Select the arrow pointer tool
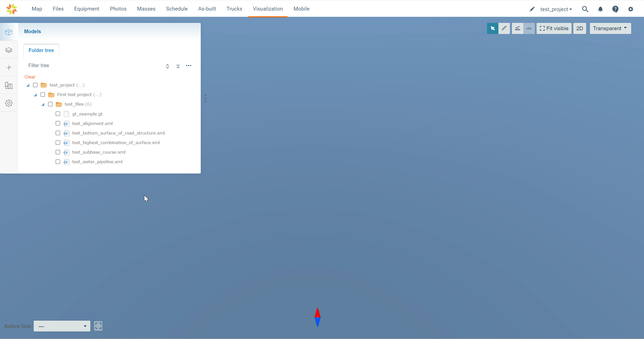The height and width of the screenshot is (339, 644). coord(492,28)
